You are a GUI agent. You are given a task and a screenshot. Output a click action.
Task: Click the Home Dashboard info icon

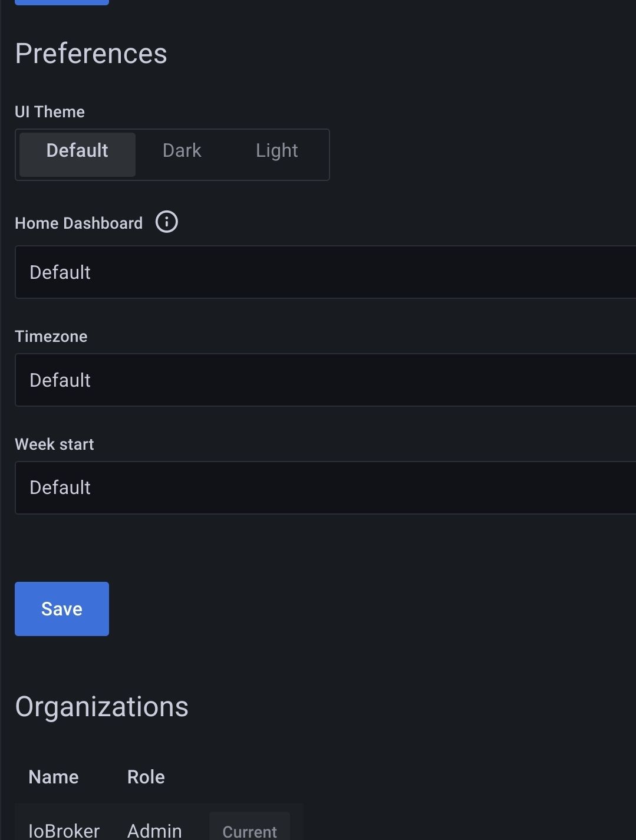[167, 222]
